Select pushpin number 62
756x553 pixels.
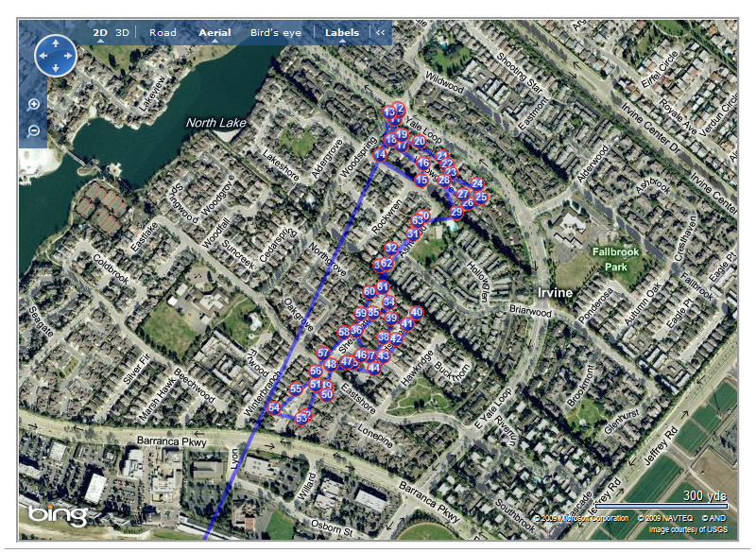pyautogui.click(x=387, y=263)
